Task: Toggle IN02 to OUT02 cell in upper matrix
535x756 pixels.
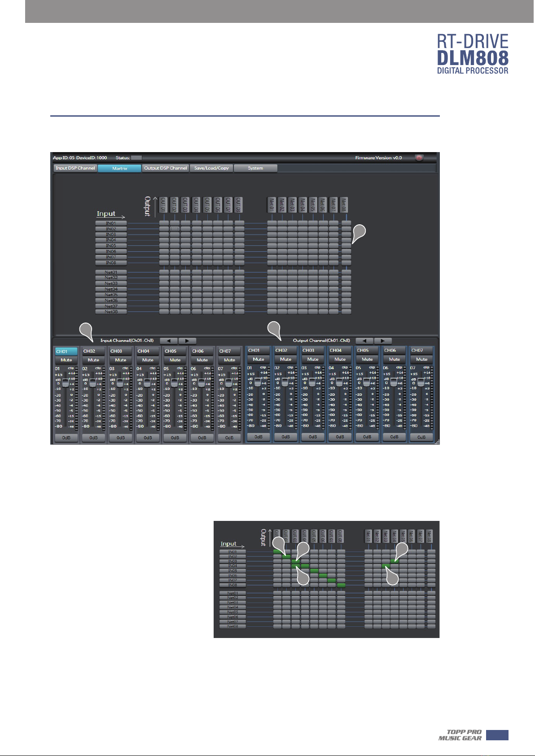Action: (175, 229)
